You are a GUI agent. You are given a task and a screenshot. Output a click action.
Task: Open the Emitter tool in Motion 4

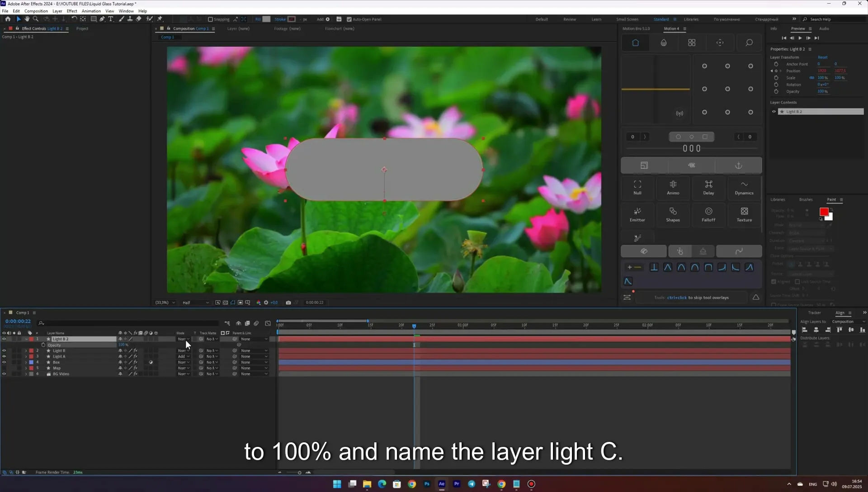click(x=637, y=214)
